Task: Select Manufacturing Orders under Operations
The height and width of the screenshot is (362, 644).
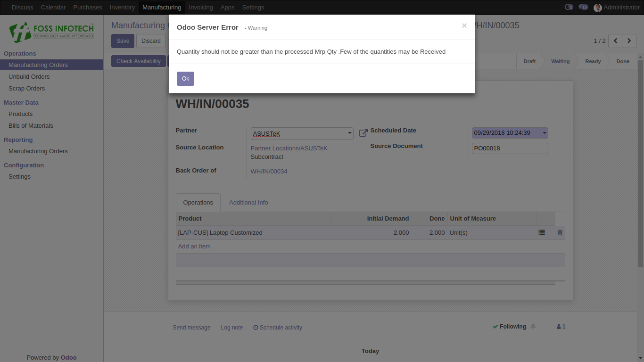Action: (x=52, y=65)
